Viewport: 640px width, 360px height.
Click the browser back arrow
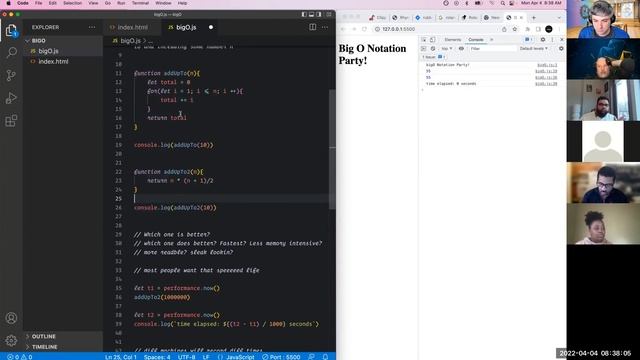(x=343, y=29)
